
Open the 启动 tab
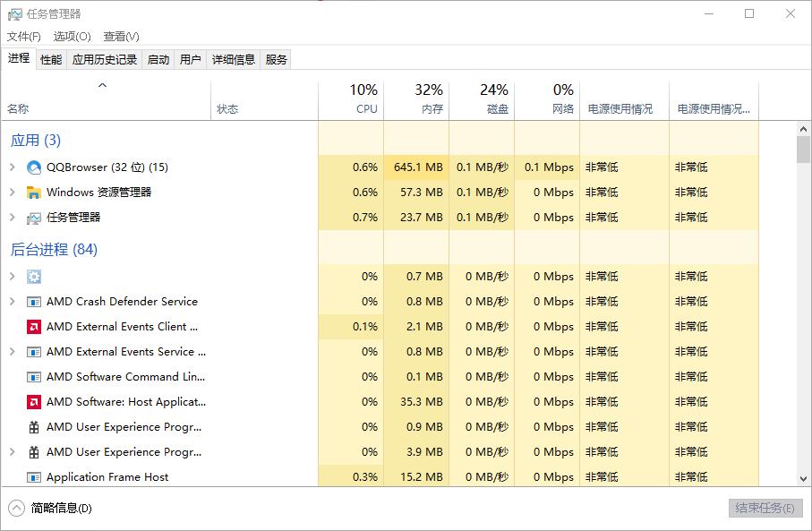[158, 60]
